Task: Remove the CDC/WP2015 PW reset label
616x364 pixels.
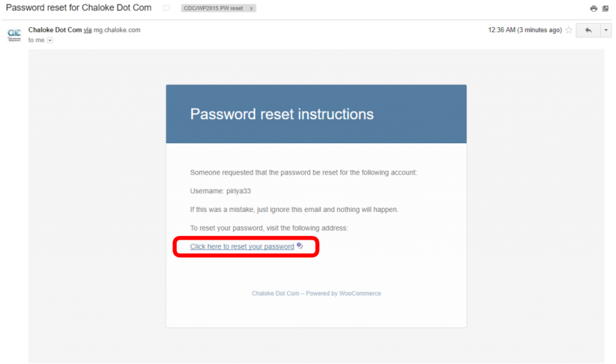Action: click(251, 8)
